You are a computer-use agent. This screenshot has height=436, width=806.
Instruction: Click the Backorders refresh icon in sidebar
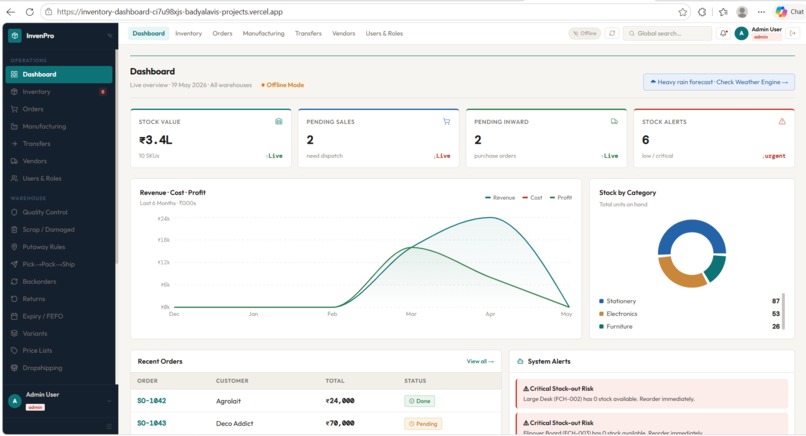[x=14, y=282]
